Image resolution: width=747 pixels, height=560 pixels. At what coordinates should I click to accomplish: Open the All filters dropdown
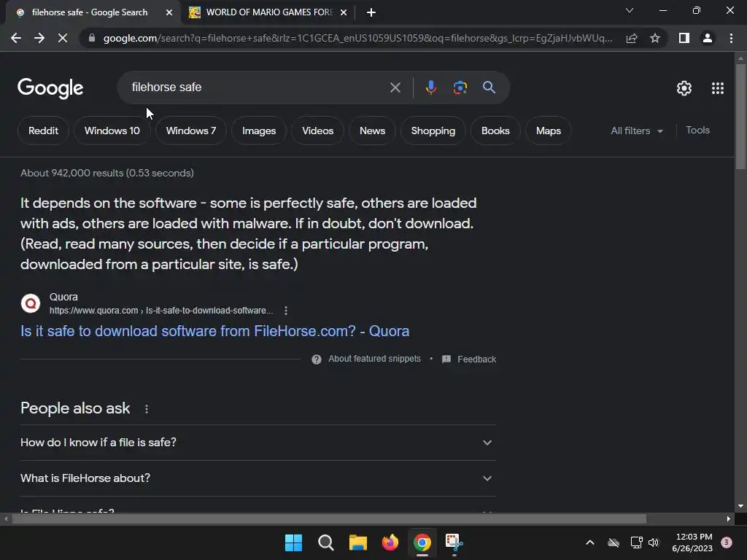[x=636, y=131]
